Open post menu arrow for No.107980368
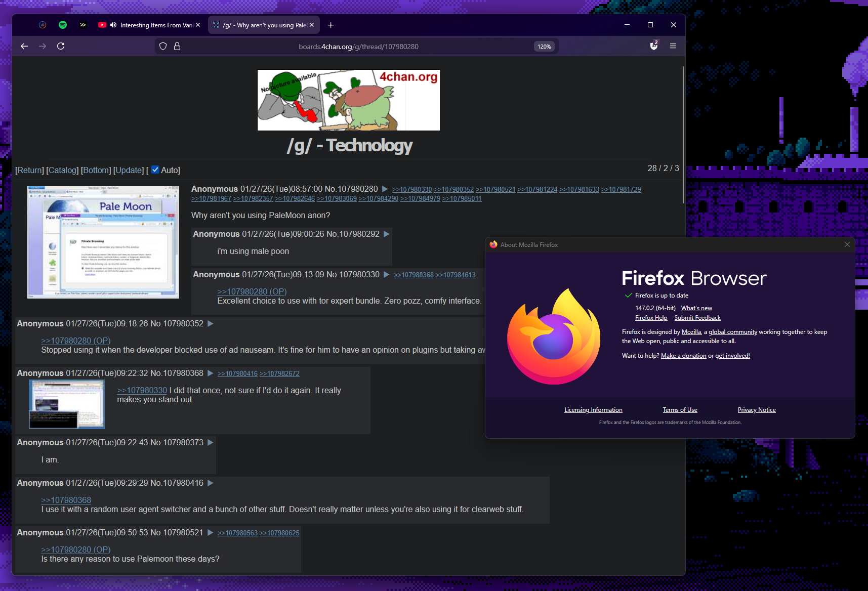Viewport: 868px width, 591px height. click(x=210, y=373)
